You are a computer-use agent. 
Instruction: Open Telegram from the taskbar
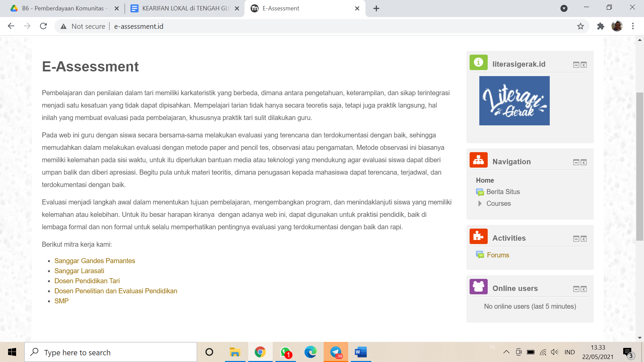click(336, 352)
